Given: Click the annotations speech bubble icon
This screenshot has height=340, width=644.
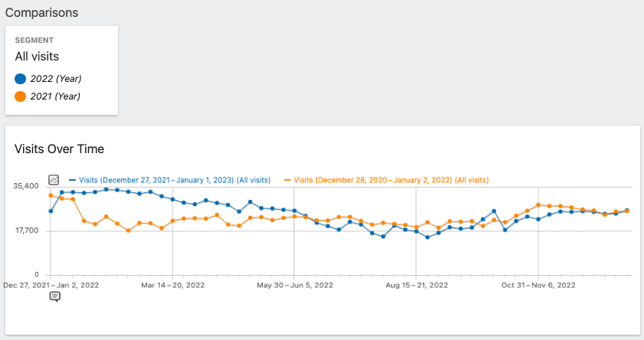Looking at the screenshot, I should [54, 297].
